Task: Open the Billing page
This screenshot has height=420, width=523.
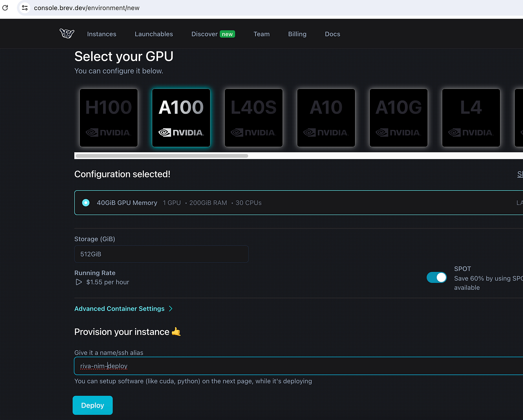Action: point(297,34)
